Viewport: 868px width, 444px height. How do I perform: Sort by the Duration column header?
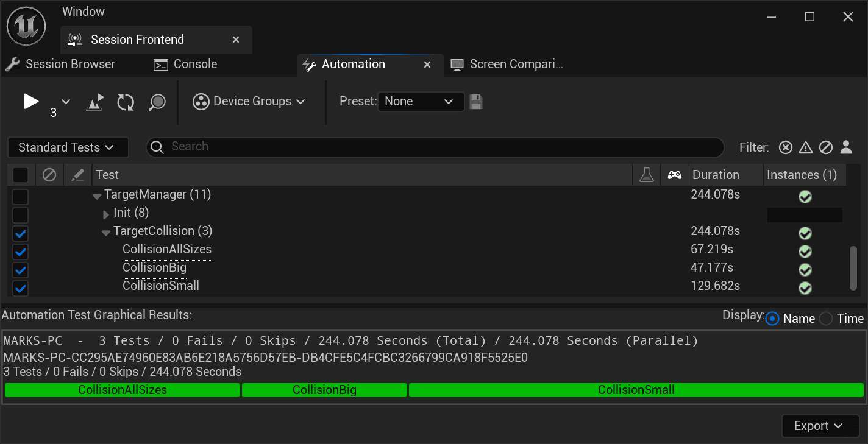pyautogui.click(x=725, y=175)
